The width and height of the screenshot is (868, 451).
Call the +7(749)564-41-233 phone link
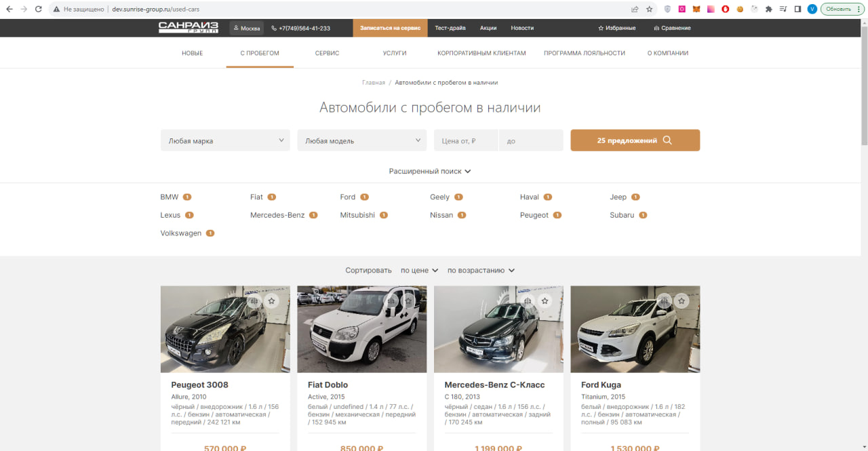(x=301, y=28)
